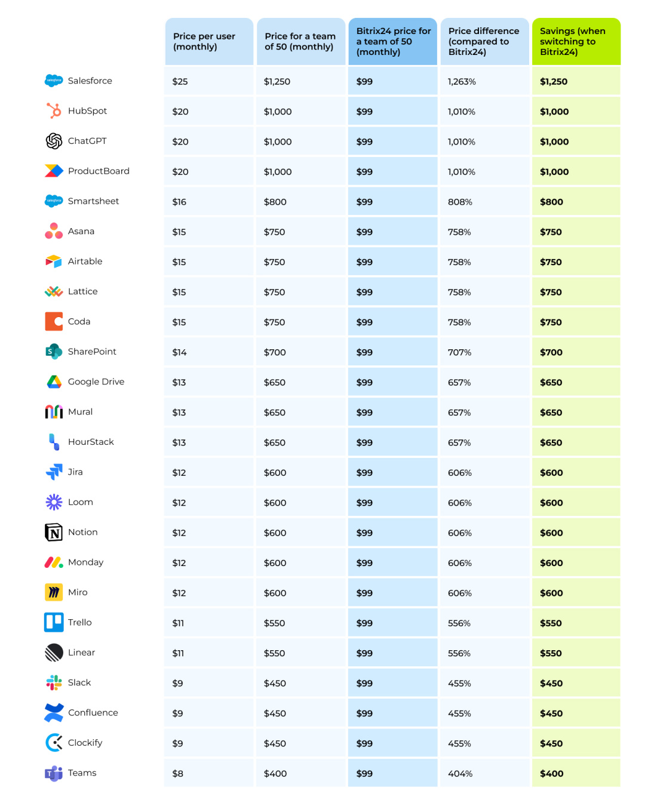
Task: Click the Slack logo icon
Action: [54, 682]
